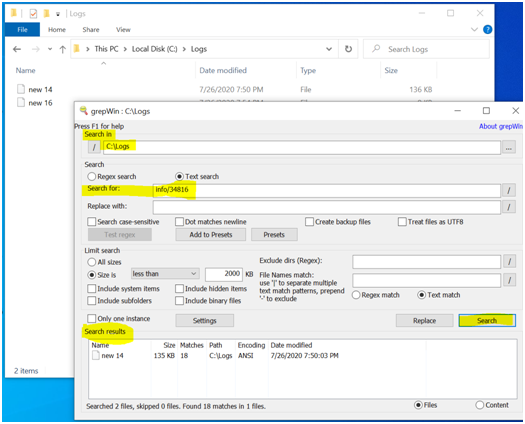Click the 2000 KB size field
Viewport: 525px width, 424px height.
click(x=224, y=274)
